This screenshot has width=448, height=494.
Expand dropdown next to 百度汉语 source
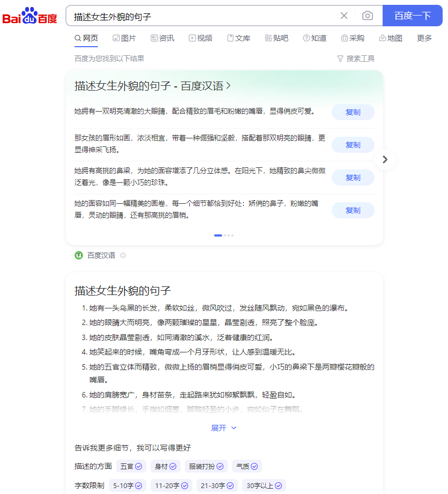point(123,255)
